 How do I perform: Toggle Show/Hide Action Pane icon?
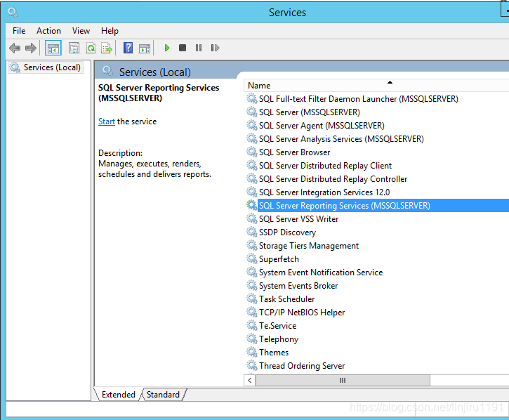(x=145, y=48)
